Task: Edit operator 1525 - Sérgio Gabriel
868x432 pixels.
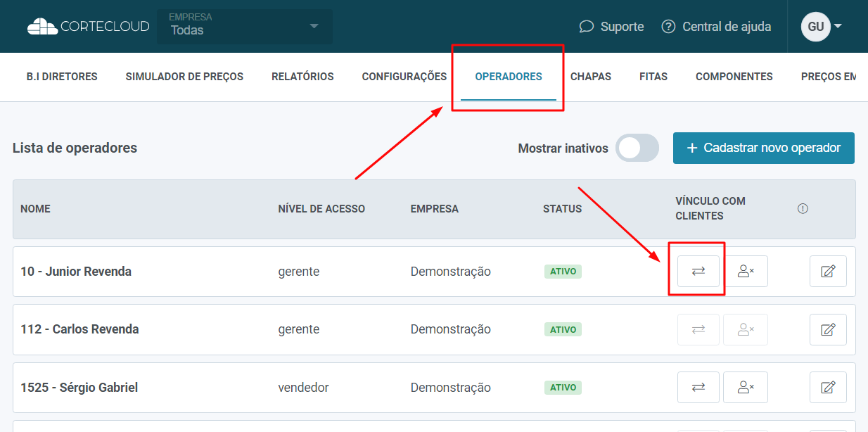Action: tap(828, 387)
